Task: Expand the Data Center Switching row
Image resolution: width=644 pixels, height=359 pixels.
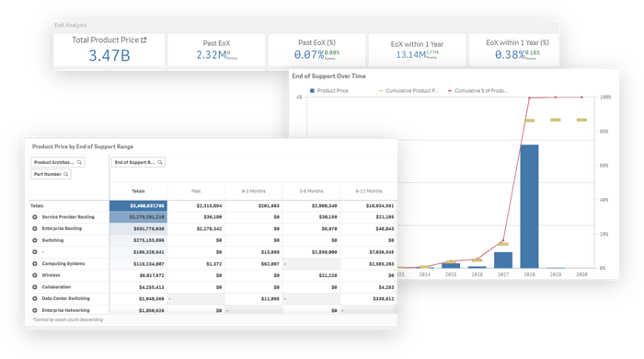Action: (x=35, y=298)
